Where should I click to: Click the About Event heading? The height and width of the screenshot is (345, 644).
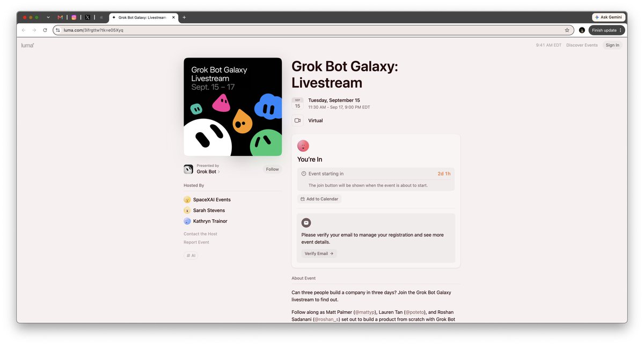coord(304,278)
